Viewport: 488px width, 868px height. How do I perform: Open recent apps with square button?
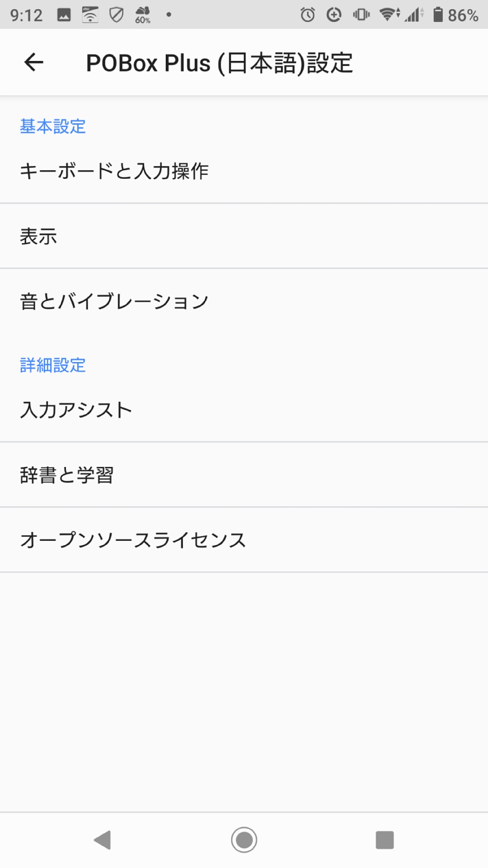pyautogui.click(x=385, y=840)
